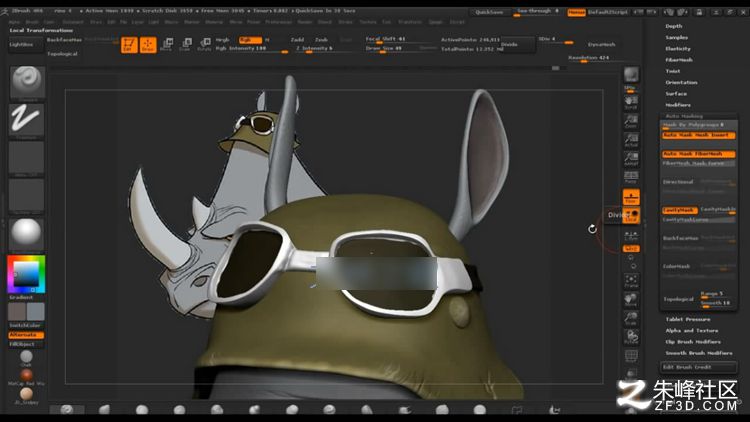
Task: Open the Brush menu
Action: click(x=32, y=22)
